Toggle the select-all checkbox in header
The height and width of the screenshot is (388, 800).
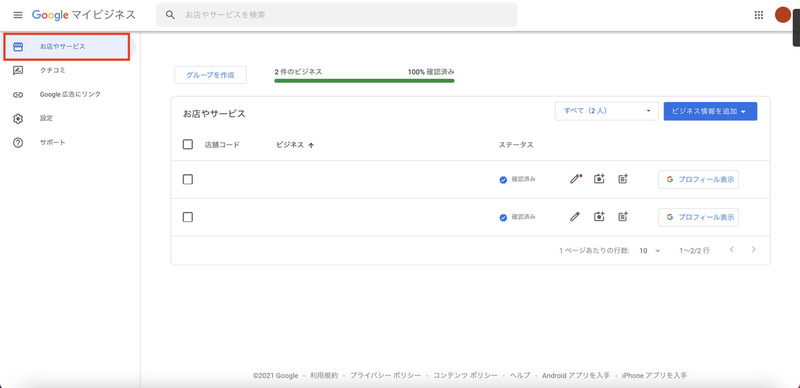point(188,144)
